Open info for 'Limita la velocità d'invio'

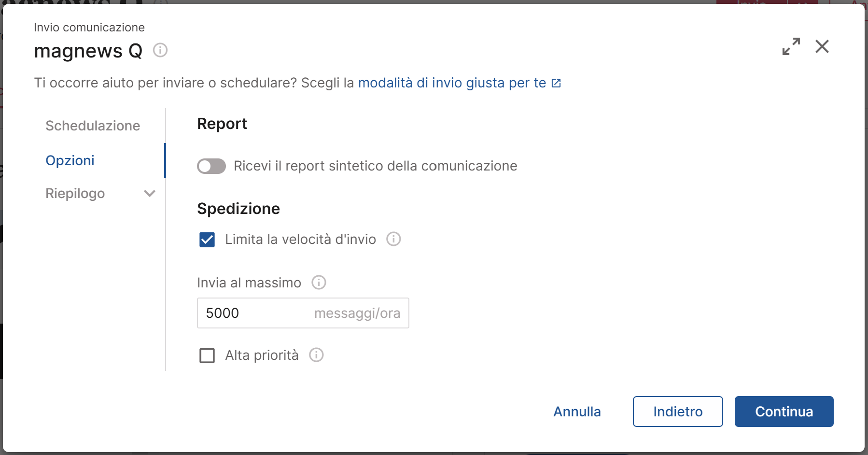393,239
